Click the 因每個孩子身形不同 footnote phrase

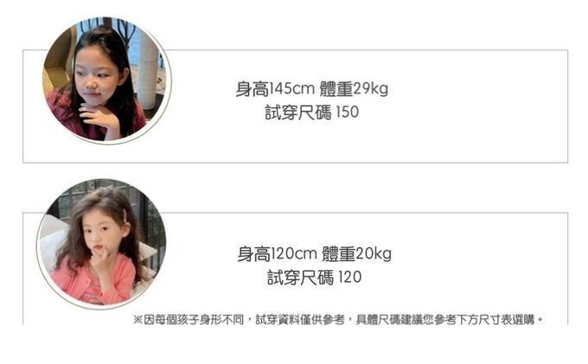click(x=194, y=320)
